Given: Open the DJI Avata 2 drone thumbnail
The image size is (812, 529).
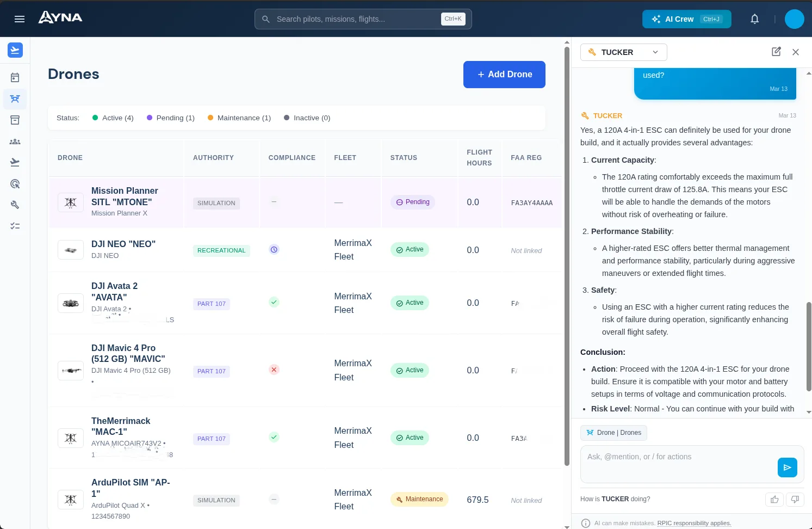Looking at the screenshot, I should (71, 303).
